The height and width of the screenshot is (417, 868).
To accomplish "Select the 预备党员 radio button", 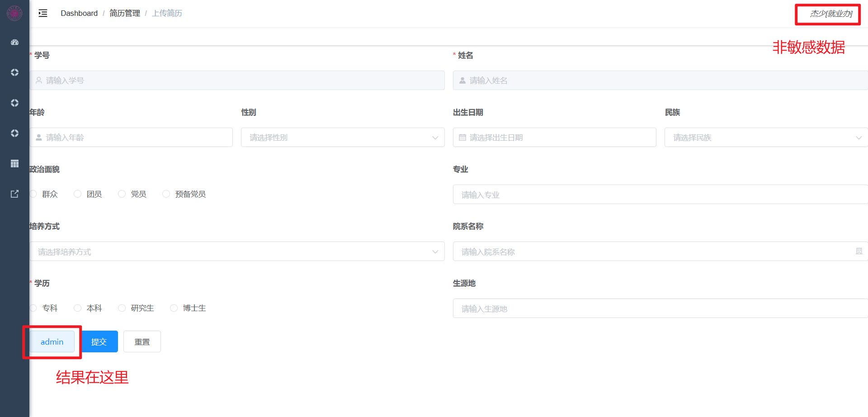I will click(166, 194).
